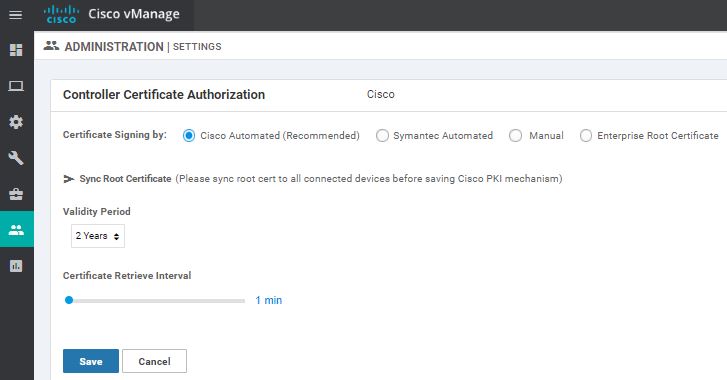
Task: Select Symantec Automated radio option
Action: point(382,136)
